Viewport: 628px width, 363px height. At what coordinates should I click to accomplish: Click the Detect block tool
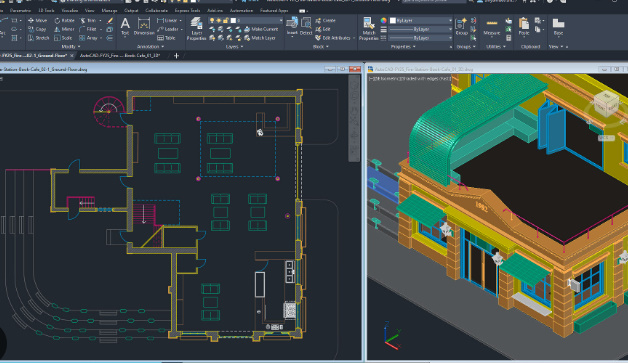(x=306, y=26)
